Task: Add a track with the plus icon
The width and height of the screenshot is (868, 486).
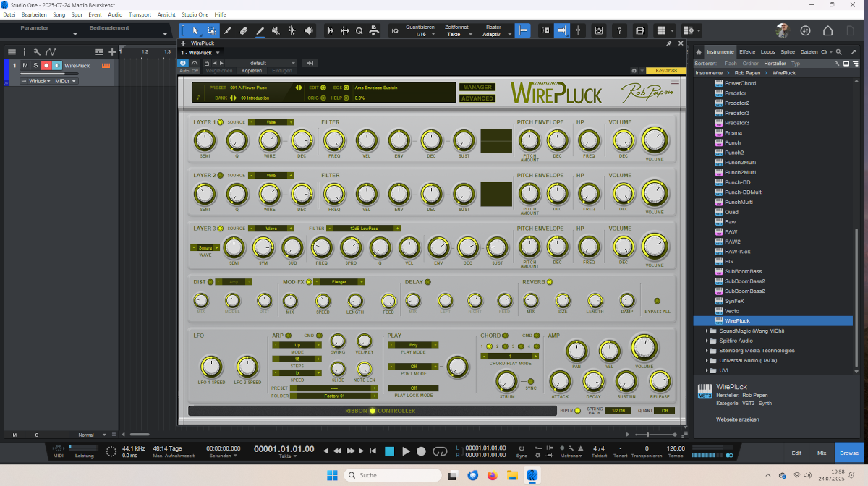Action: pyautogui.click(x=111, y=52)
